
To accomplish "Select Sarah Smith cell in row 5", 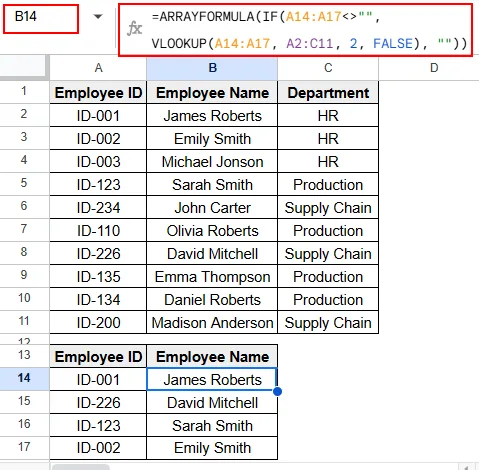I will pyautogui.click(x=212, y=184).
